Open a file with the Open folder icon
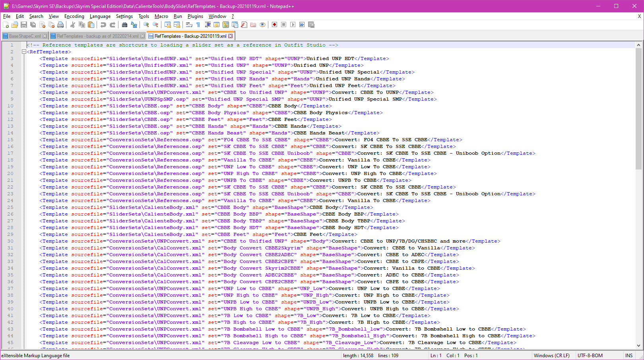This screenshot has width=644, height=360. 15,25
